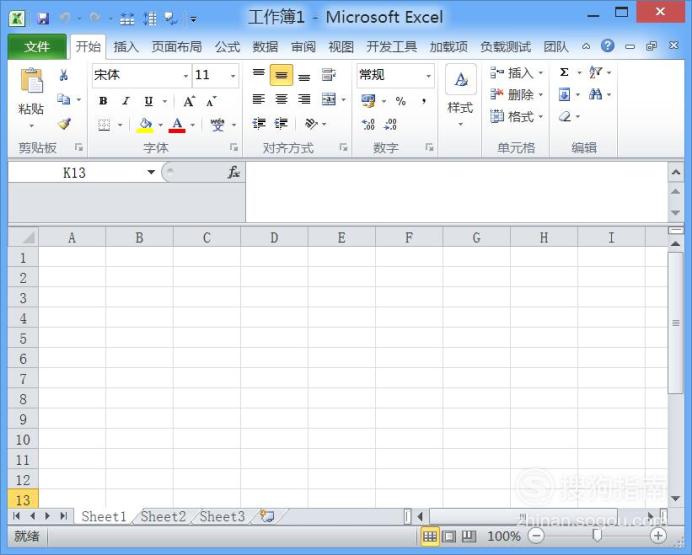The image size is (692, 555).
Task: Open the 文件 File tab
Action: [37, 46]
